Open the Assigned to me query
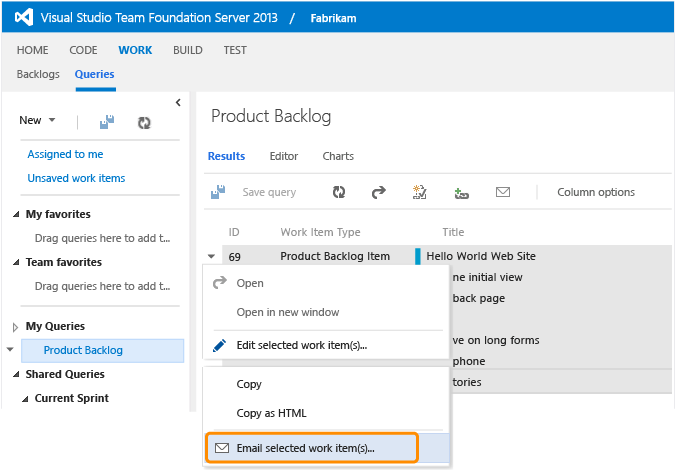This screenshot has height=470, width=676. click(x=65, y=154)
